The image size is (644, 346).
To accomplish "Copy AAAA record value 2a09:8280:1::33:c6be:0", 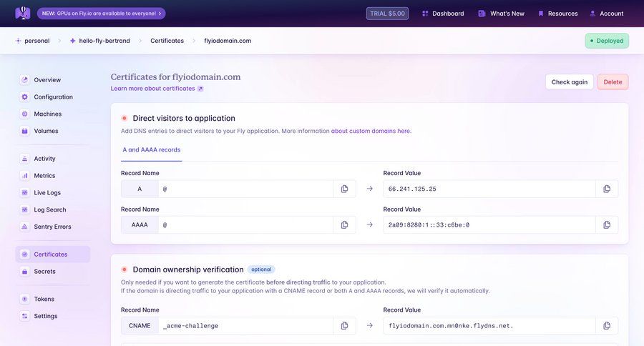I will (x=607, y=225).
